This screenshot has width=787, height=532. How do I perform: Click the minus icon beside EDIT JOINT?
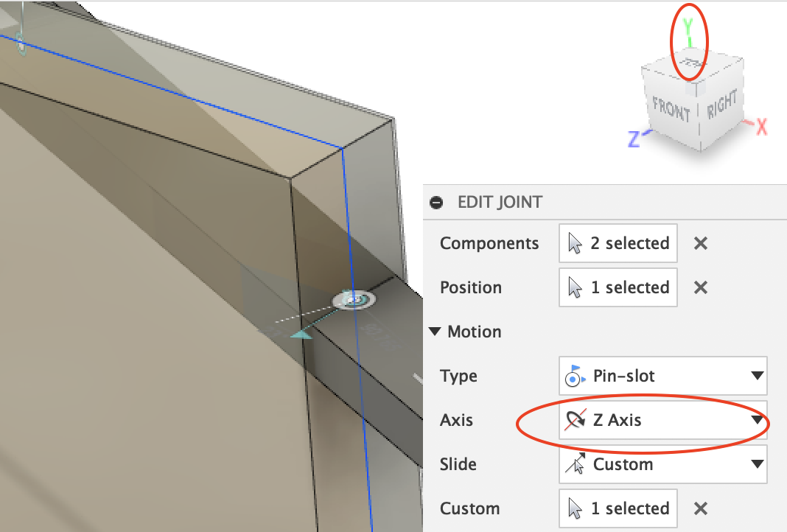[438, 201]
